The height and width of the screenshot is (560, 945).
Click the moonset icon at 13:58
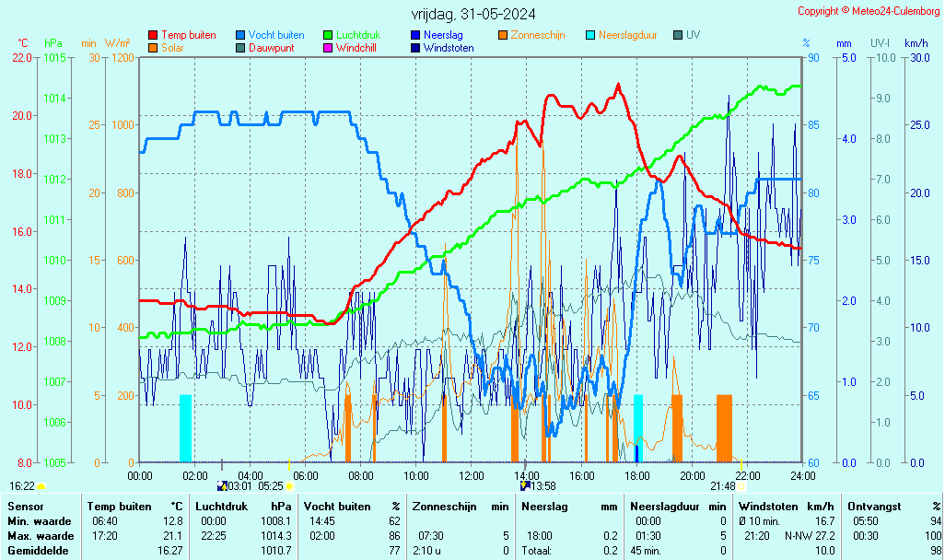click(x=525, y=485)
